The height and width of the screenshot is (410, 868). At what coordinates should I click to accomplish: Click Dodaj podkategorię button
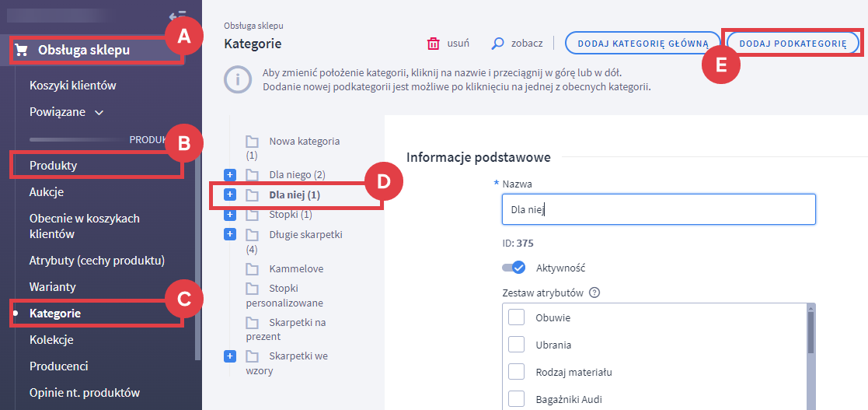pos(793,44)
